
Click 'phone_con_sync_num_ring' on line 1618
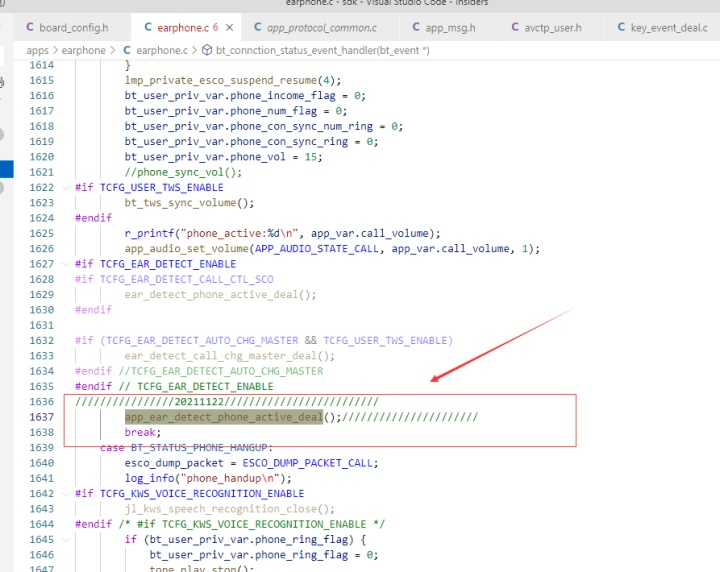(301, 126)
